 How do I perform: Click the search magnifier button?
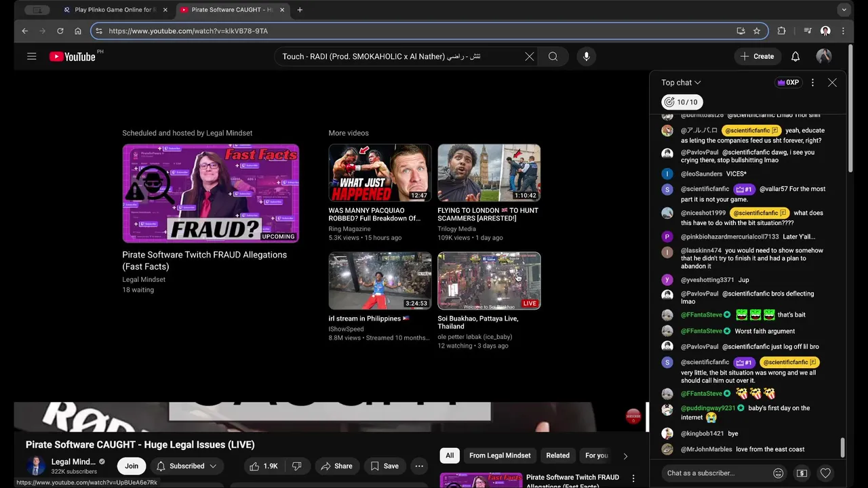pyautogui.click(x=553, y=57)
